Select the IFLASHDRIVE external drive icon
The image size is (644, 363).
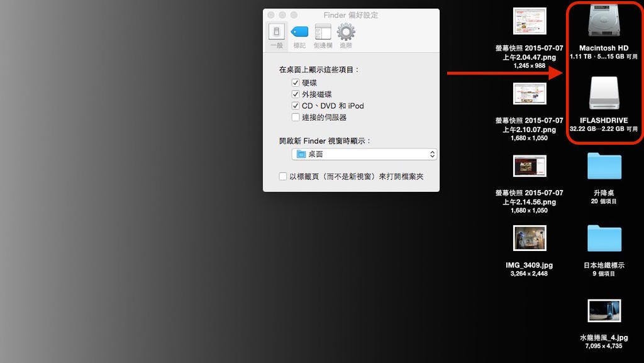tap(604, 93)
